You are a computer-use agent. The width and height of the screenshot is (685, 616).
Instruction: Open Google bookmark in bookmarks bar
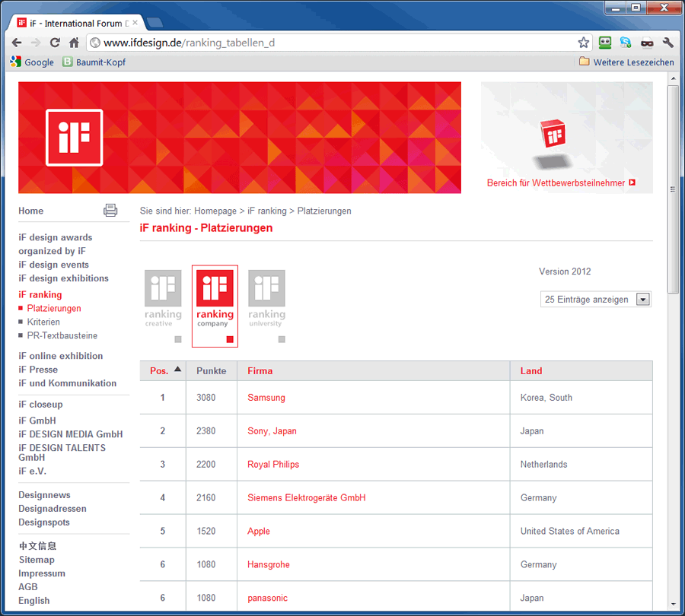click(x=32, y=62)
